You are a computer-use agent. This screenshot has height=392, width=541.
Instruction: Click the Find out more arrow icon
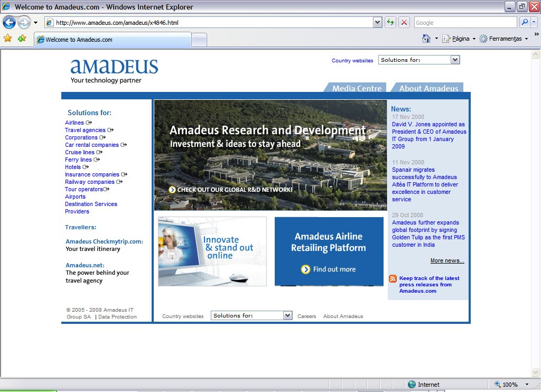(x=306, y=269)
